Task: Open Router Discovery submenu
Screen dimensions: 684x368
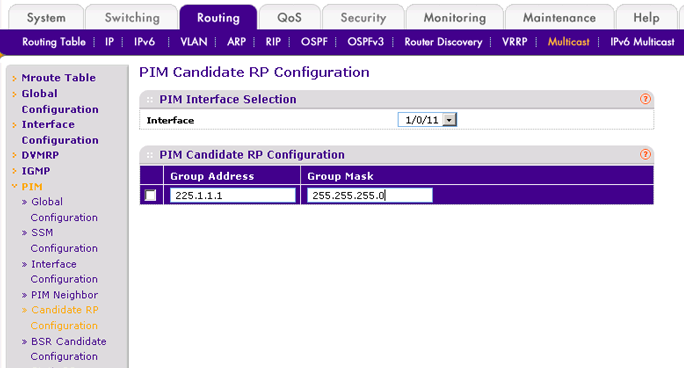Action: point(443,42)
